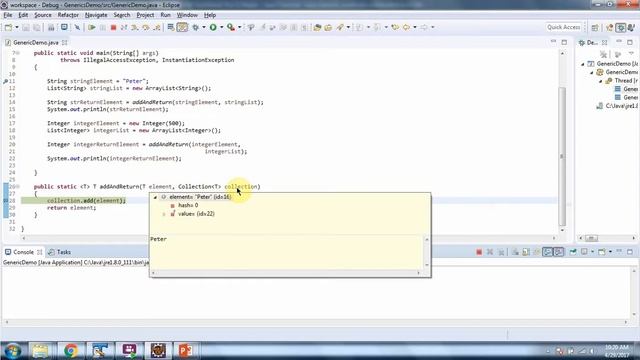Screen dimensions: 640x360
Task: Click the Back navigation arrow icon
Action: click(407, 27)
